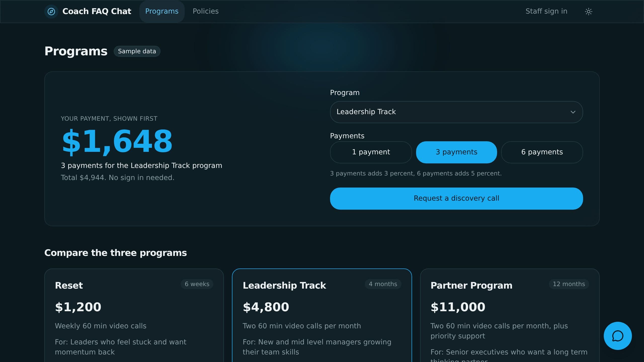Screen dimensions: 644x362
Task: Click the compass logo icon
Action: 51,11
